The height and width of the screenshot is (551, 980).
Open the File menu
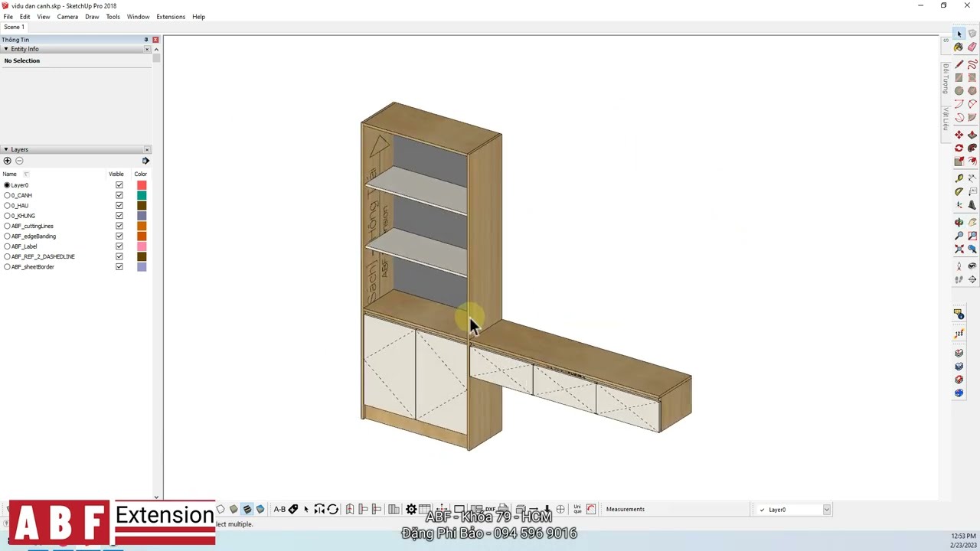point(8,17)
